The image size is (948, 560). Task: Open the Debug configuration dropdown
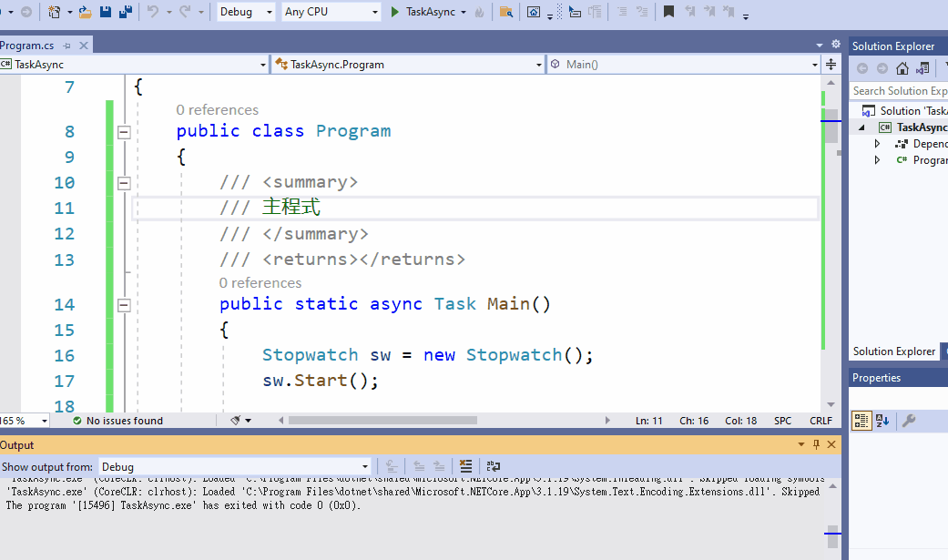click(x=247, y=12)
